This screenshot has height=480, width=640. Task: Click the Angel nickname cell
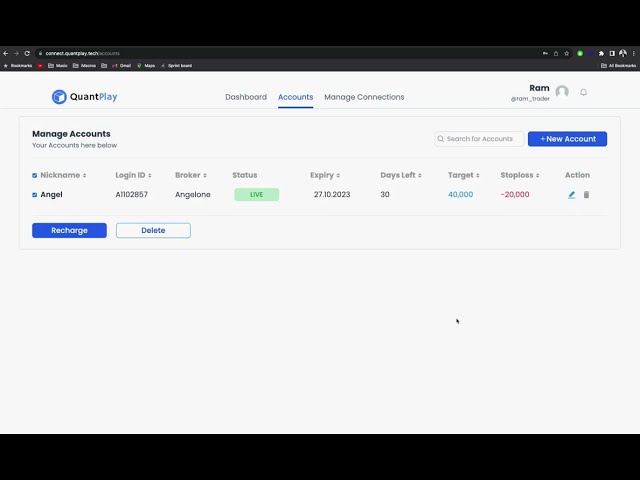coord(51,195)
